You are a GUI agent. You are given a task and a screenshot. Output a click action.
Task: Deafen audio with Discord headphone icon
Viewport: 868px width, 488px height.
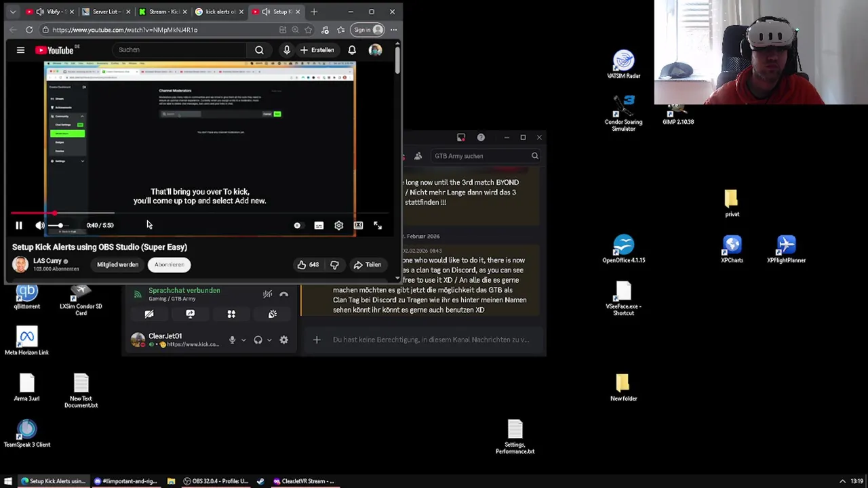[x=258, y=340]
